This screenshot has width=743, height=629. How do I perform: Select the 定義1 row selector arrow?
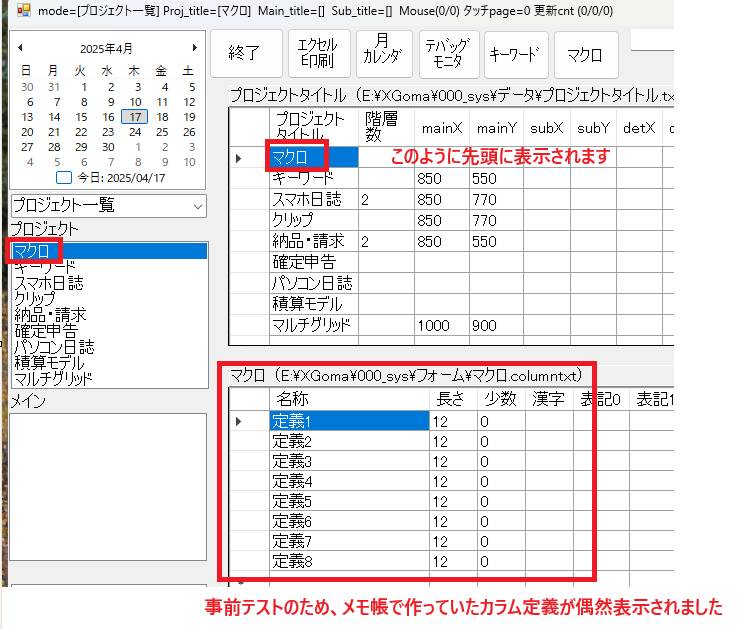[x=240, y=422]
